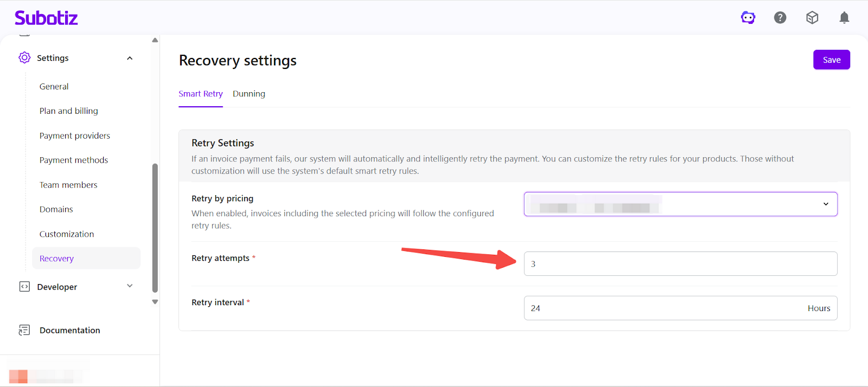Click the cube box icon in header
This screenshot has width=868, height=387.
point(812,18)
